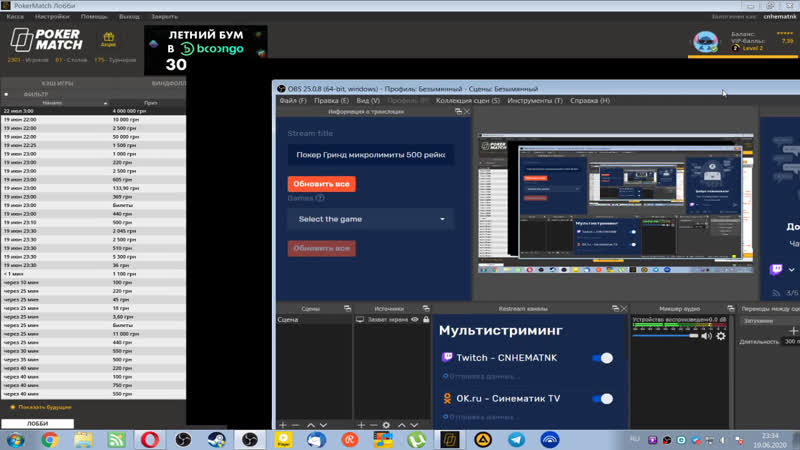
Task: Open Файл (F) menu in OBS
Action: (293, 101)
